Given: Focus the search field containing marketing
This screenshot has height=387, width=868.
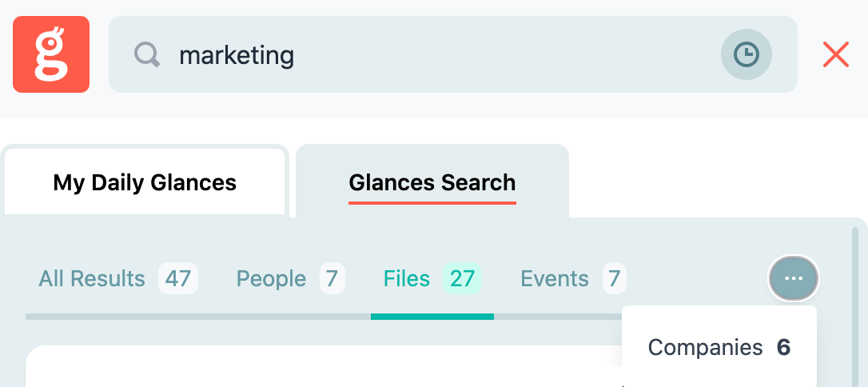Looking at the screenshot, I should pyautogui.click(x=453, y=54).
